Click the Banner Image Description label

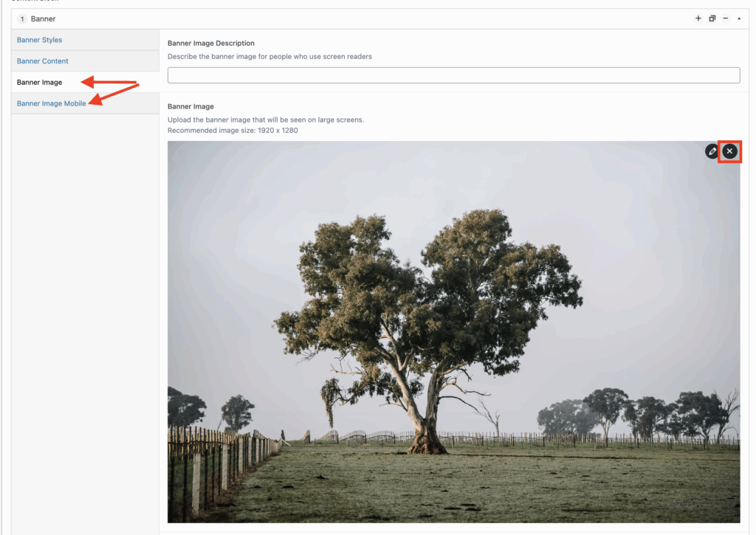tap(210, 43)
